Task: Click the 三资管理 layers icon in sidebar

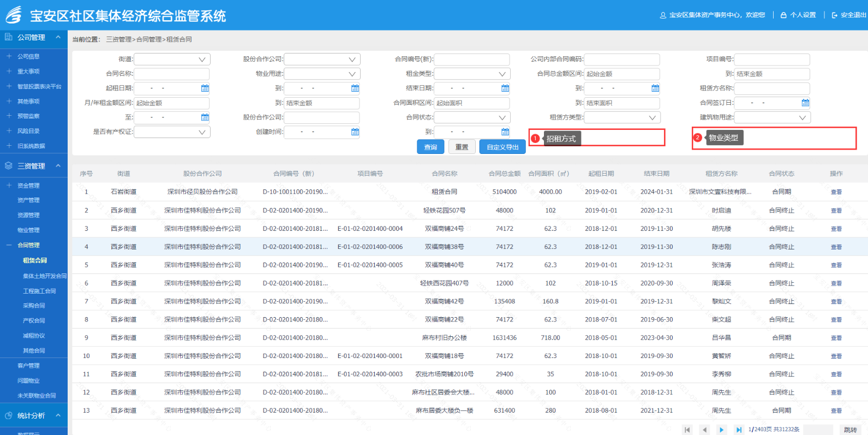Action: [x=9, y=165]
